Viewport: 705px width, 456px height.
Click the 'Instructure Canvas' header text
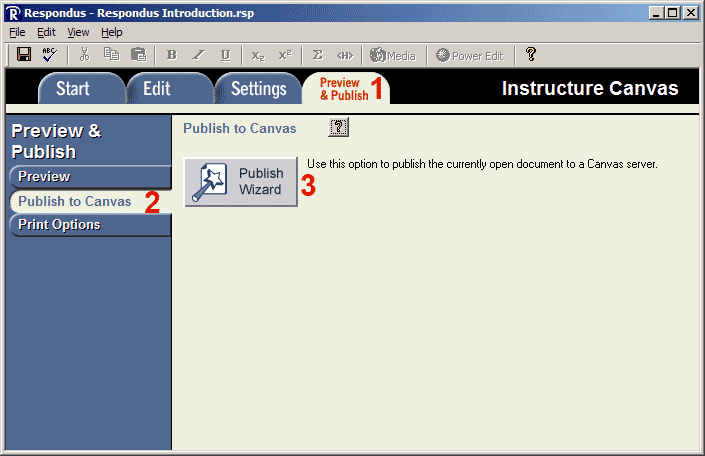click(589, 88)
